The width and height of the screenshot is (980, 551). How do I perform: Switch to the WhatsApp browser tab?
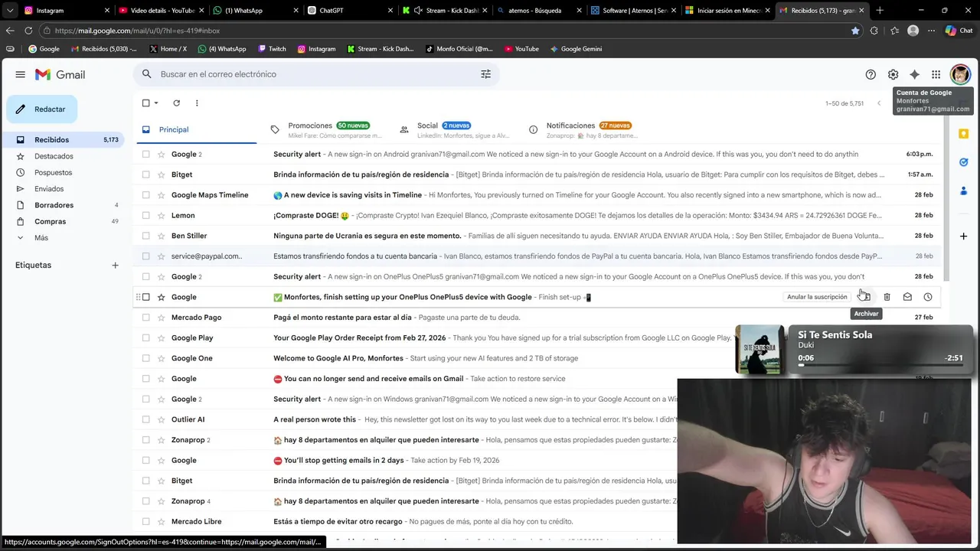255,11
